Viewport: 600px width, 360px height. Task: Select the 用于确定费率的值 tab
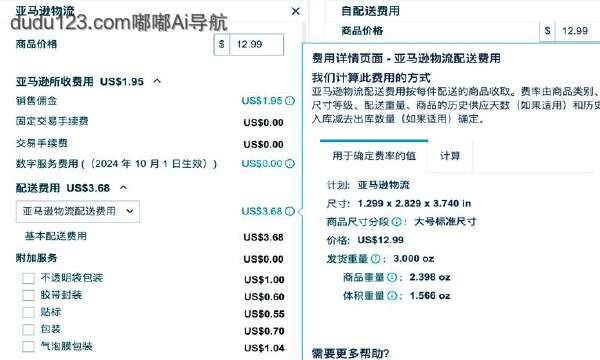click(374, 156)
